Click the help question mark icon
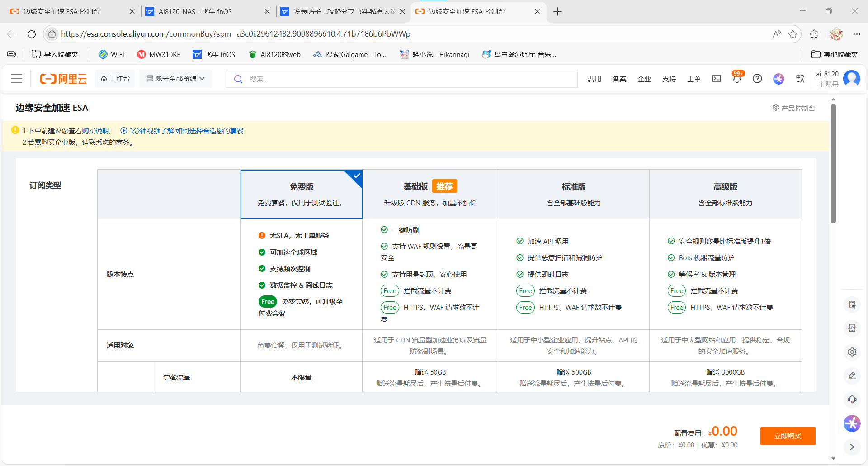868x466 pixels. pos(757,79)
